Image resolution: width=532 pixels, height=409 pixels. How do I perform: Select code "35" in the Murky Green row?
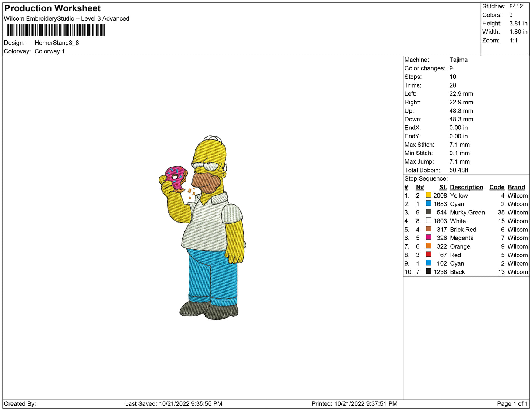coord(501,213)
